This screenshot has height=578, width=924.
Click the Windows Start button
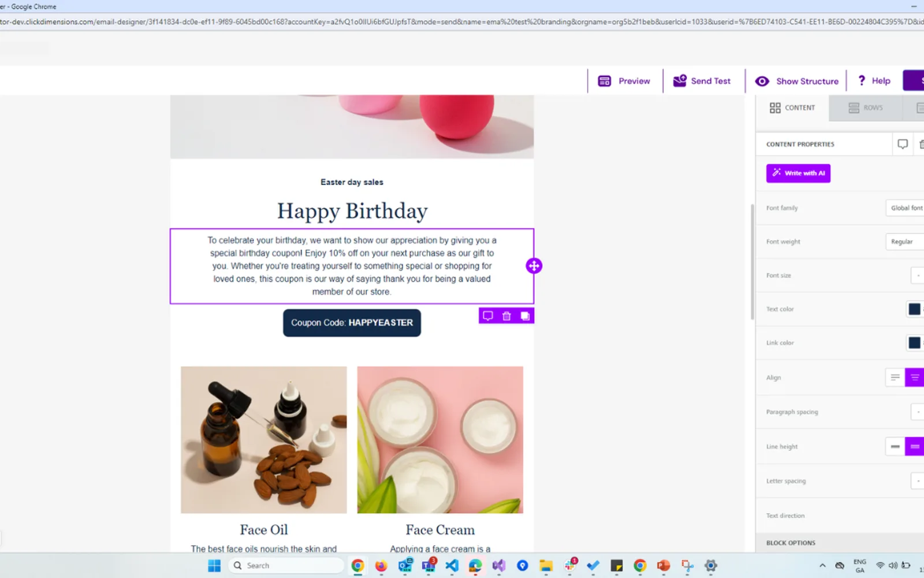pyautogui.click(x=214, y=566)
